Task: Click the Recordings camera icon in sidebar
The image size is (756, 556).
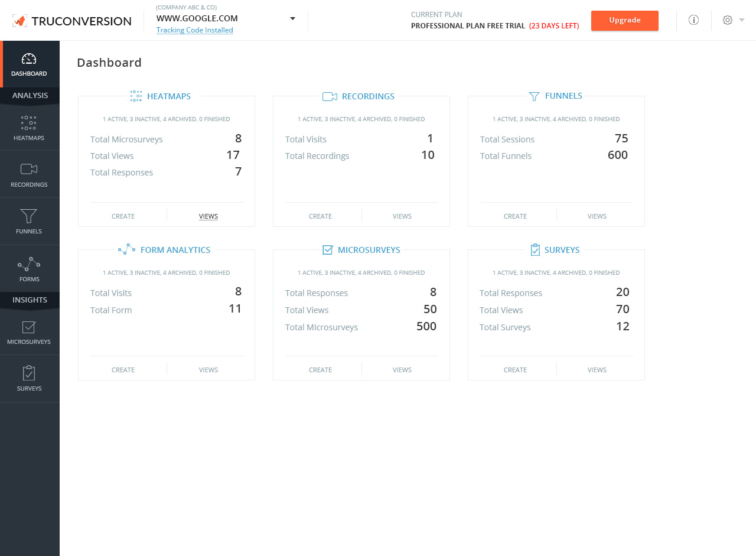Action: [29, 169]
